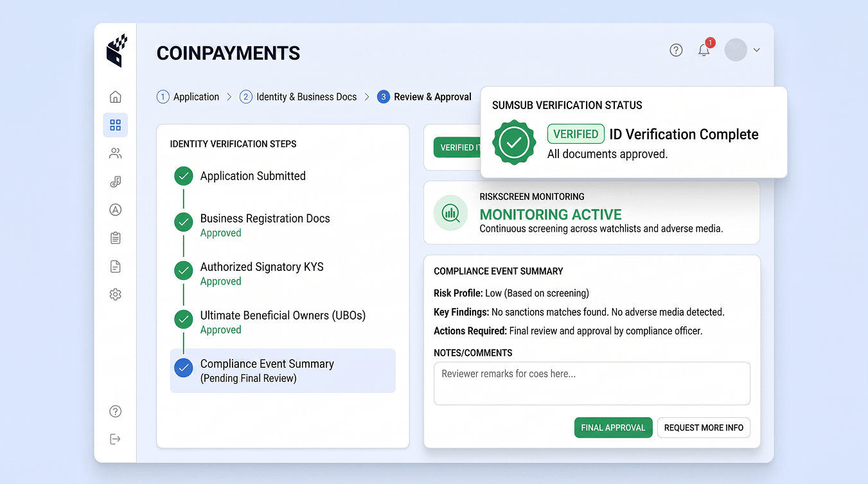Click the COINPAYMENTS page title
The height and width of the screenshot is (484, 868).
[229, 53]
